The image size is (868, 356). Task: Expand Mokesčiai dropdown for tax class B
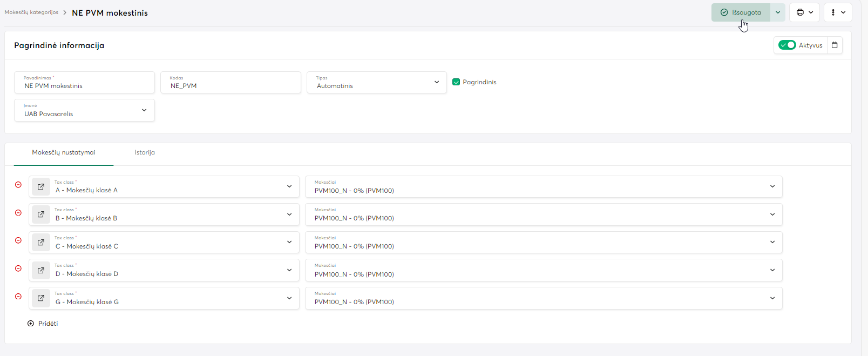[772, 214]
